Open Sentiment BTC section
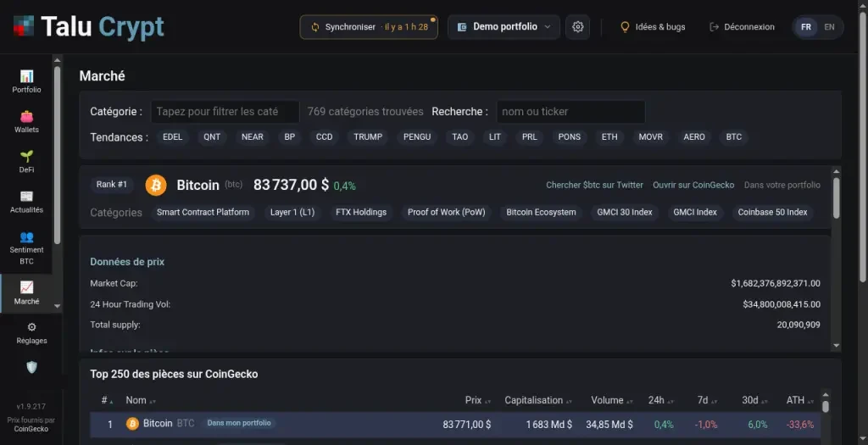This screenshot has width=868, height=445. point(26,248)
